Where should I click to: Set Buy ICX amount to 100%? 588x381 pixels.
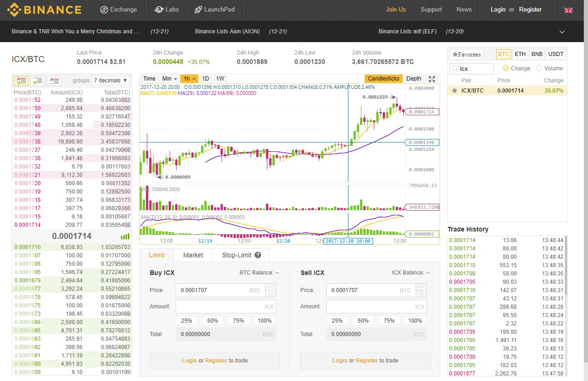(265, 321)
